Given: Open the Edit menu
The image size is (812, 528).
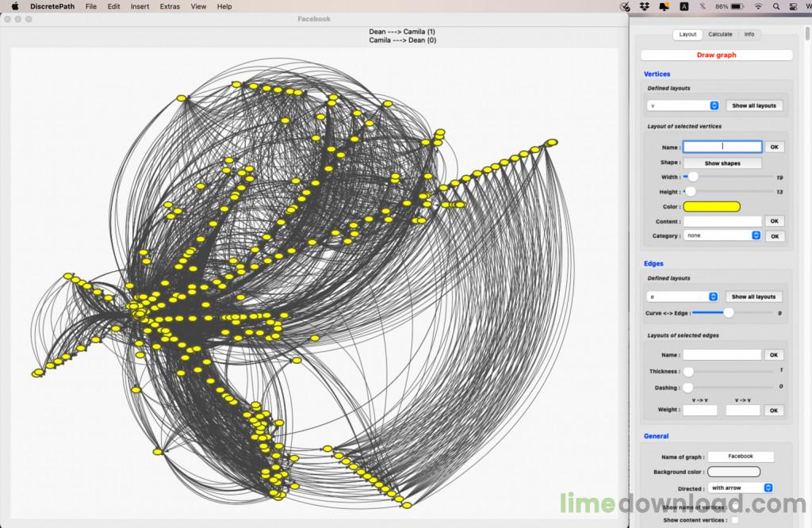Looking at the screenshot, I should pos(113,6).
